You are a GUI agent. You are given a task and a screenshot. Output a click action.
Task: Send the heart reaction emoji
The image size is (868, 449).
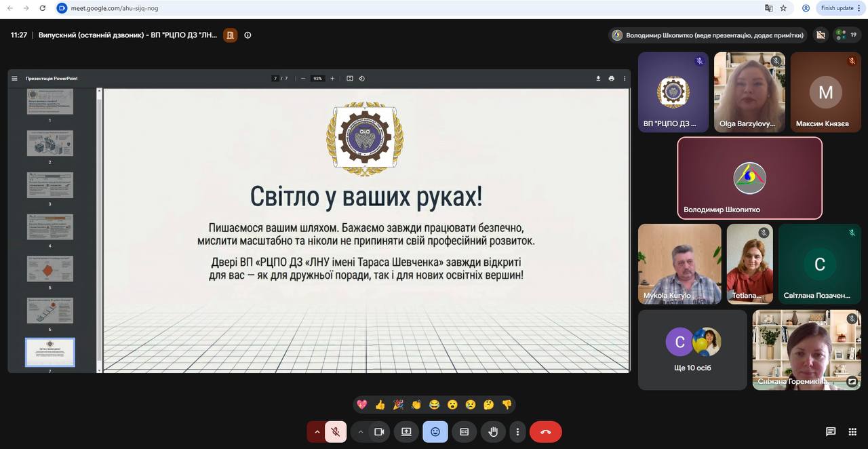[362, 405]
